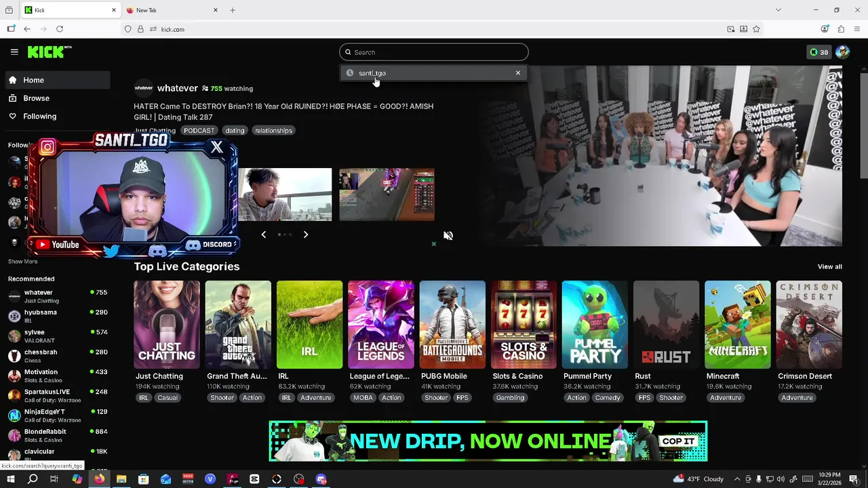868x488 pixels.
Task: Click the MOBA tag under League of Legends
Action: tap(363, 398)
